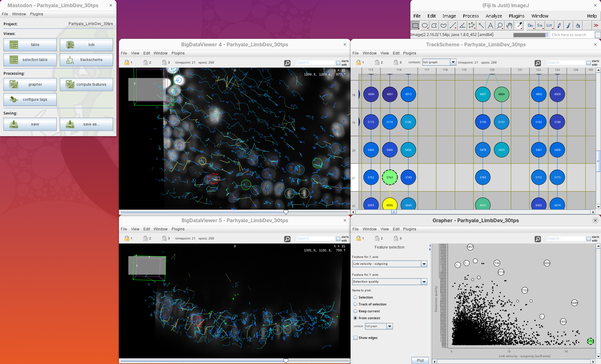Click lock icon 1 in TrackScheme toolbar
601x364 pixels.
358,62
